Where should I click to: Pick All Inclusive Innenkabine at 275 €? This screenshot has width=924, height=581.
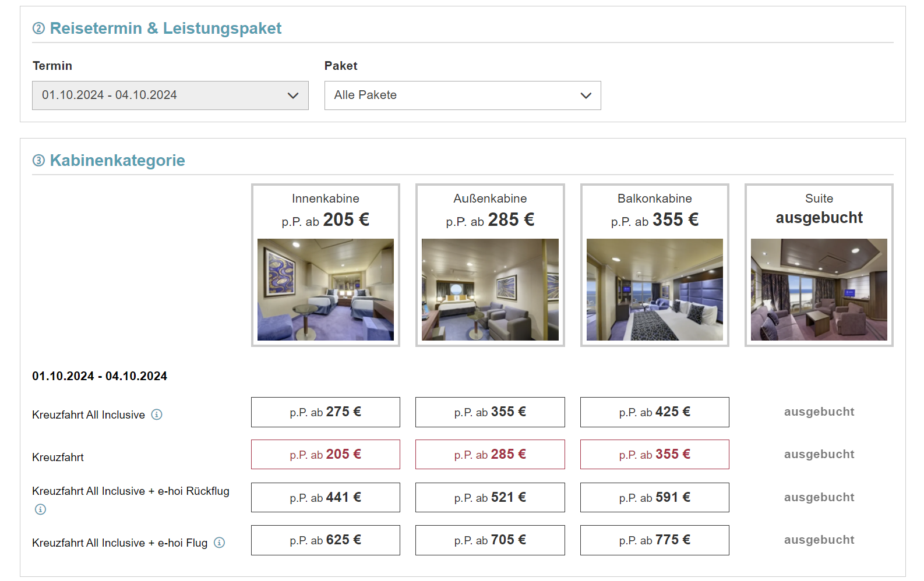tap(326, 412)
